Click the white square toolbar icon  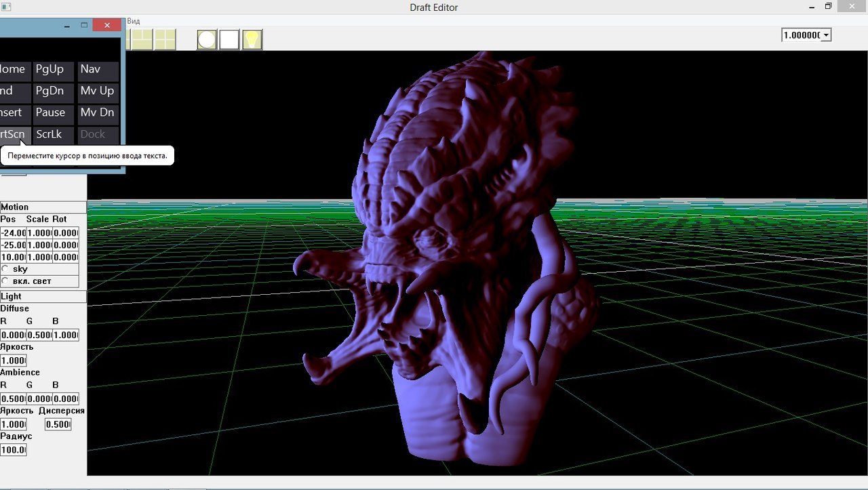coord(229,40)
